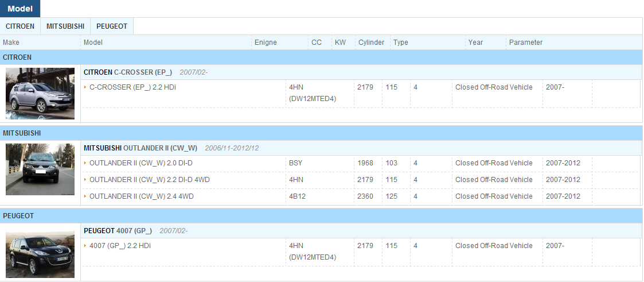Click orange arrow beside OUTLANDER 2.2 DI-D 4WD
The height and width of the screenshot is (282, 644).
click(85, 180)
